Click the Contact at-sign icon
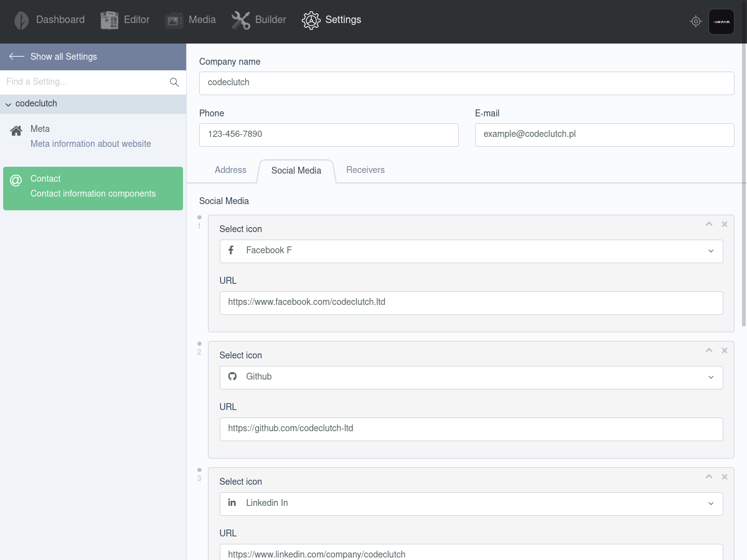The height and width of the screenshot is (560, 747). (x=16, y=180)
